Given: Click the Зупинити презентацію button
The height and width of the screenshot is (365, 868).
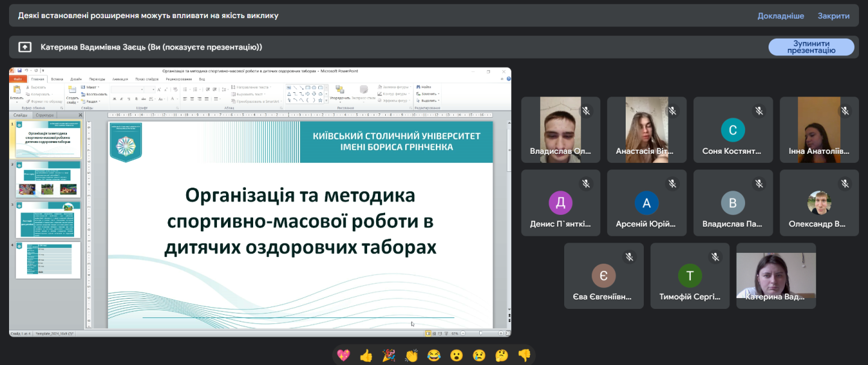Looking at the screenshot, I should (811, 47).
